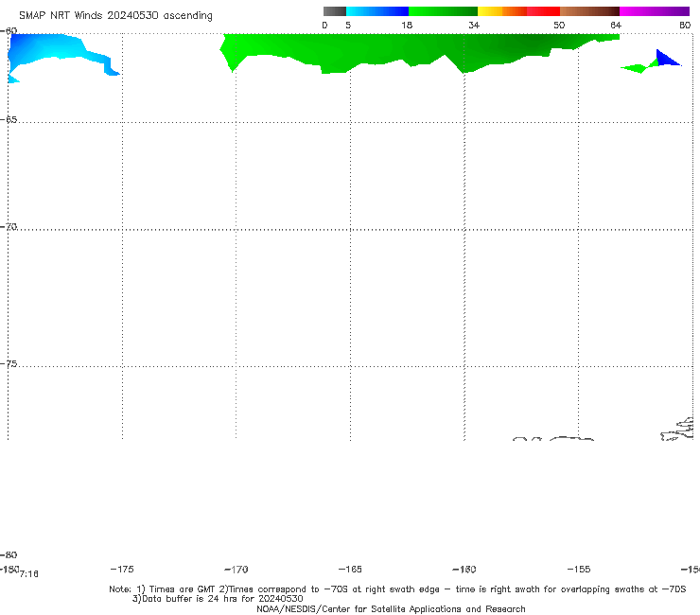The width and height of the screenshot is (700, 615).
Task: Click the longitude label -175
Action: [122, 569]
